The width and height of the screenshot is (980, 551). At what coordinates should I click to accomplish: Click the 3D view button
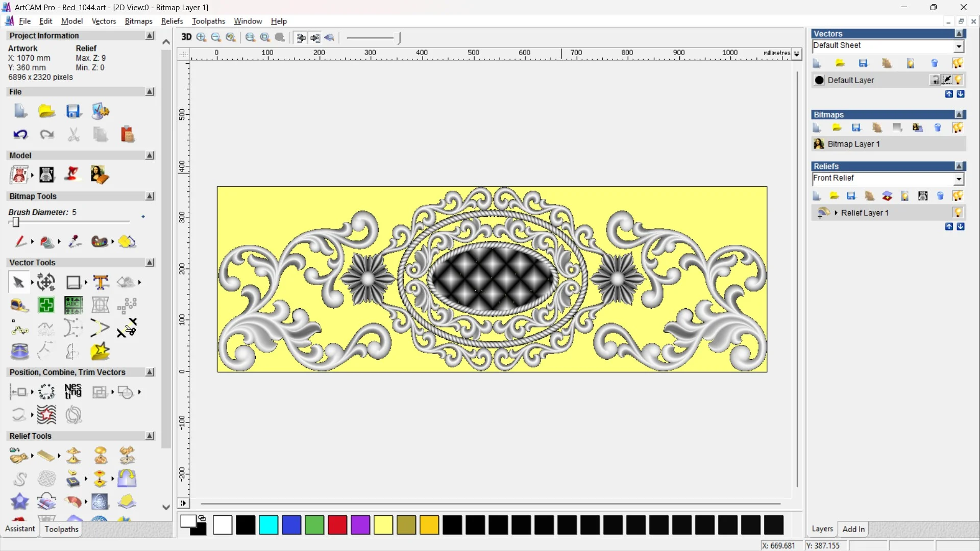(186, 37)
